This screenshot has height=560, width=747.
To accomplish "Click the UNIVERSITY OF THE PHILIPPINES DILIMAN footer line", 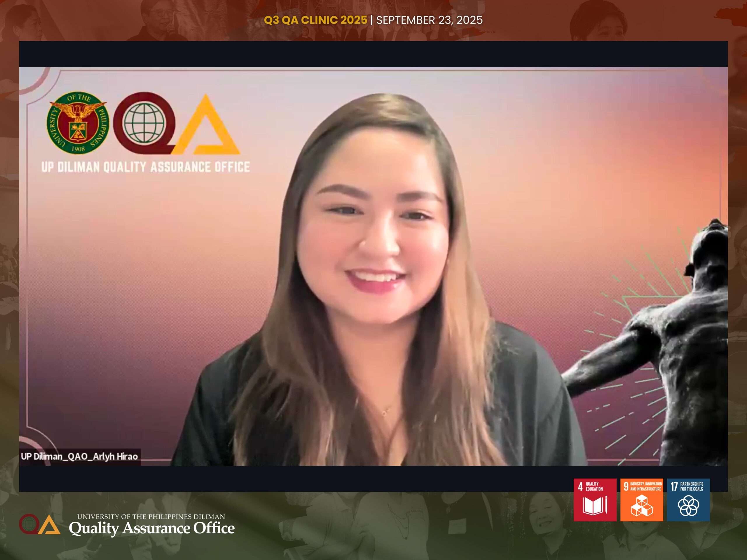I will pos(151,517).
